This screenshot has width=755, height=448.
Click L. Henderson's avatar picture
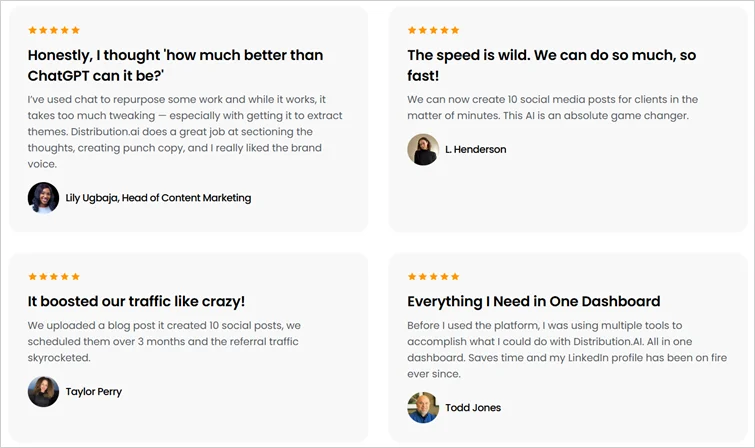pyautogui.click(x=423, y=150)
